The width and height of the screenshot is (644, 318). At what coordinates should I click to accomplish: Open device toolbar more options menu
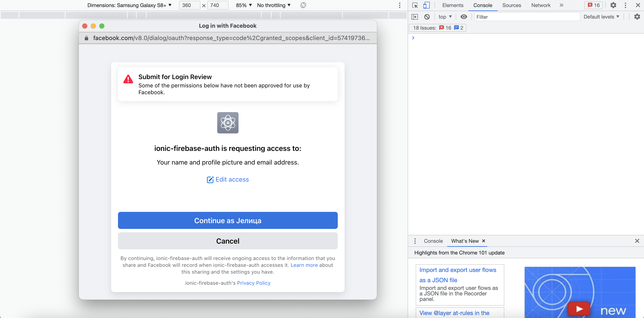[400, 5]
